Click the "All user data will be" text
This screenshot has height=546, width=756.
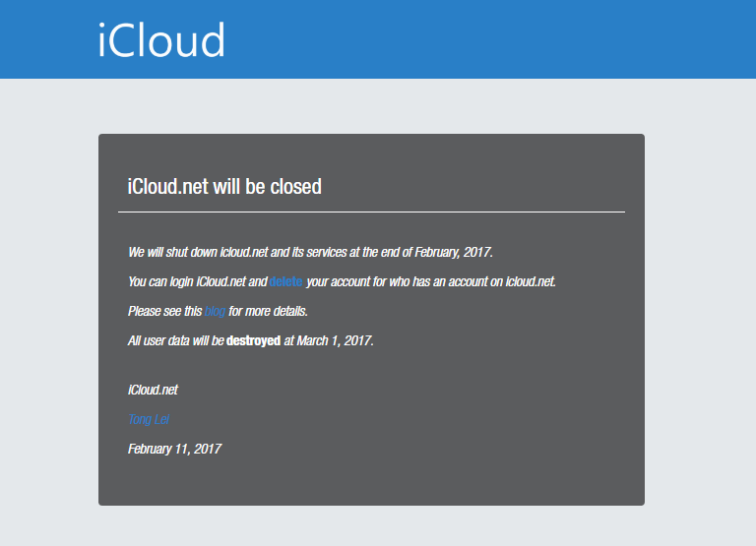coord(176,341)
